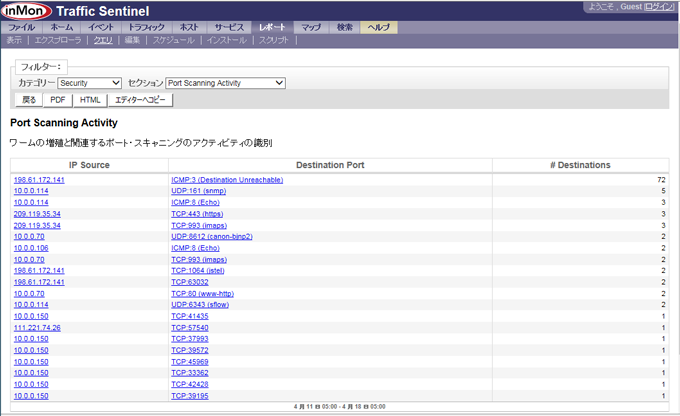680x416 pixels.
Task: Open the UDP:6343 (sflow) link
Action: pos(200,305)
